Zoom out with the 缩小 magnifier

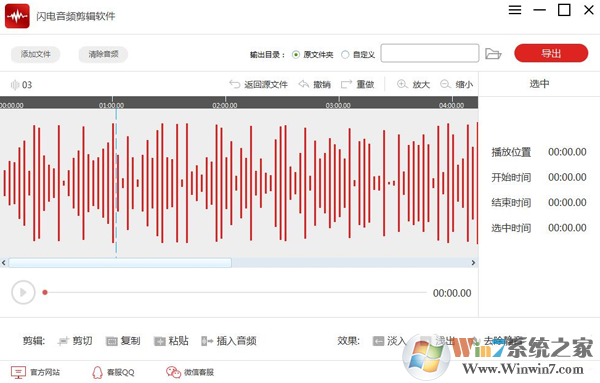pos(445,84)
